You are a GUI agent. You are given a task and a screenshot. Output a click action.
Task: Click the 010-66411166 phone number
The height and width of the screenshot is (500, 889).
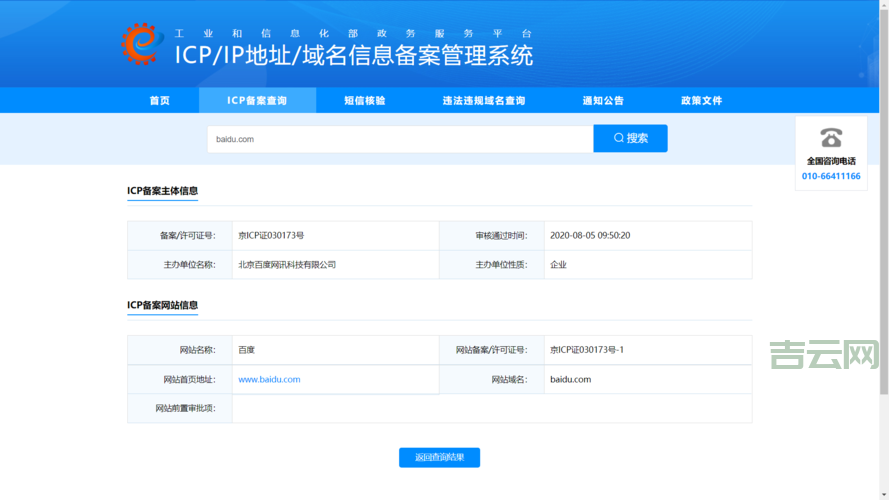click(x=831, y=176)
